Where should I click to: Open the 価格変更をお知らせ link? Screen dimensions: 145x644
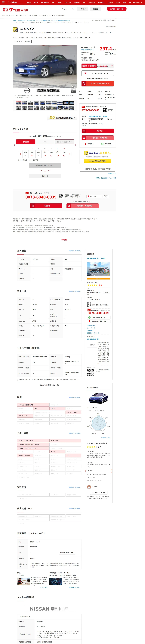click(87, 50)
